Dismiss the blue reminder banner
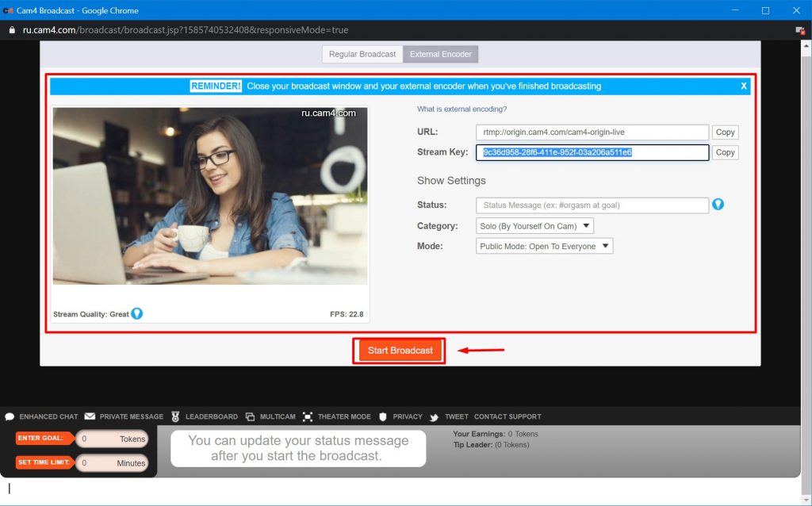Screen dimensions: 812x506 (743, 86)
